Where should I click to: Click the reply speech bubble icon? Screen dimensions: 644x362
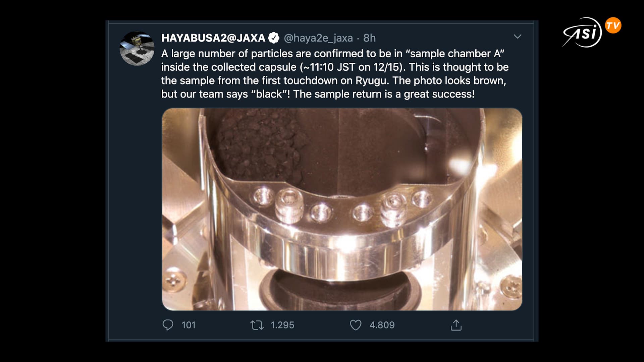pyautogui.click(x=168, y=325)
